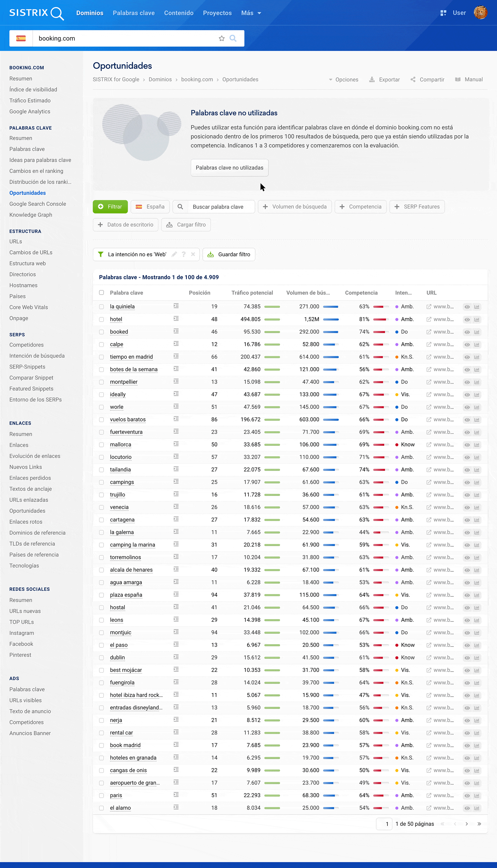Viewport: 497px width, 868px height.
Task: Open chart history icon for 'la quiniela' row
Action: click(477, 307)
